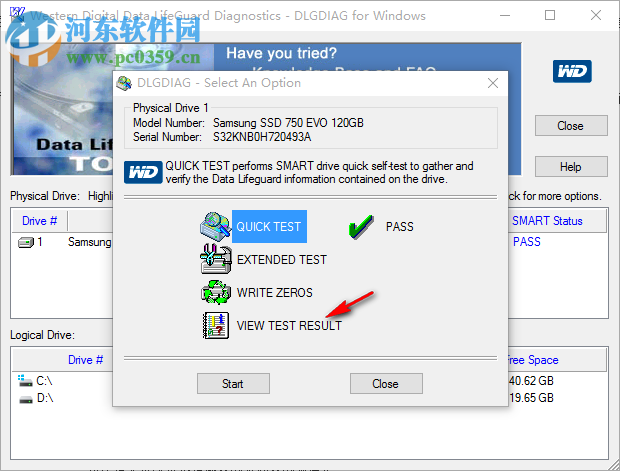
Task: Minimize the Data LifeGuard Diagnostics window
Action: point(505,15)
